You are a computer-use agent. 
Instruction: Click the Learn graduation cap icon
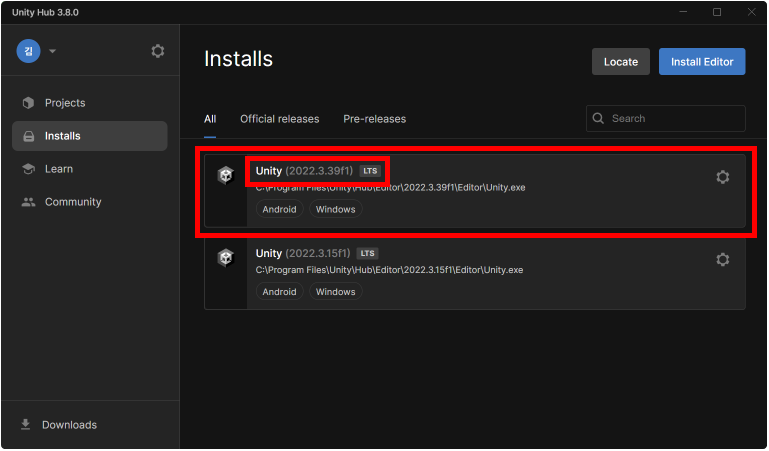(28, 169)
